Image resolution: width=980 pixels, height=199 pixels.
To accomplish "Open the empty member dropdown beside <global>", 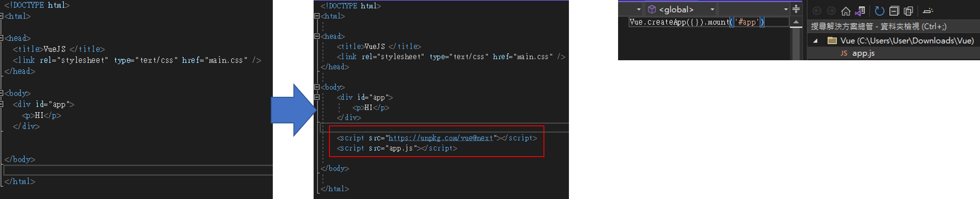I will pos(753,9).
